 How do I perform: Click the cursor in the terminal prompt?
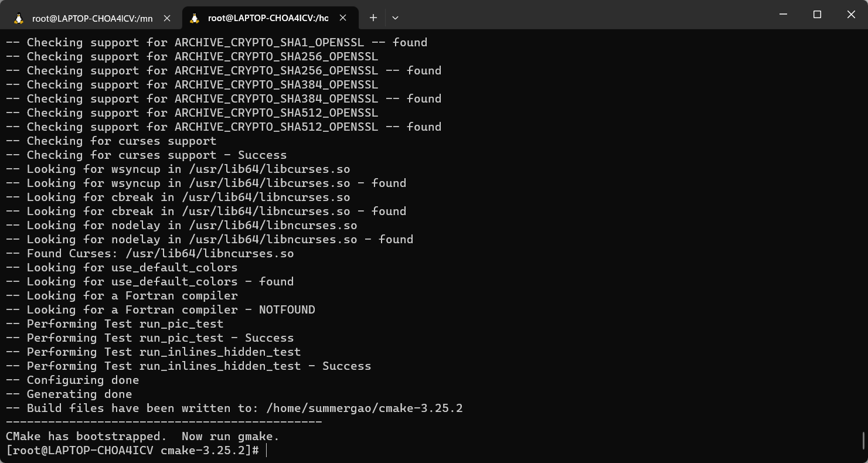(268, 450)
